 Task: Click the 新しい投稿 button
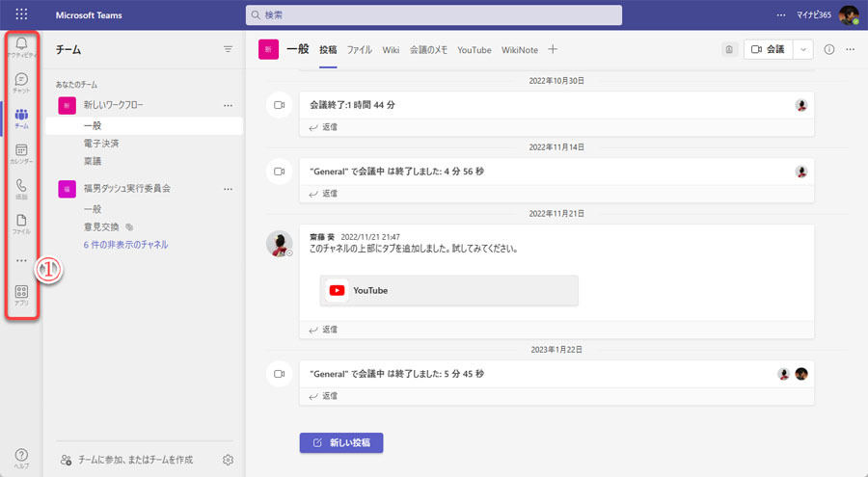coord(341,442)
